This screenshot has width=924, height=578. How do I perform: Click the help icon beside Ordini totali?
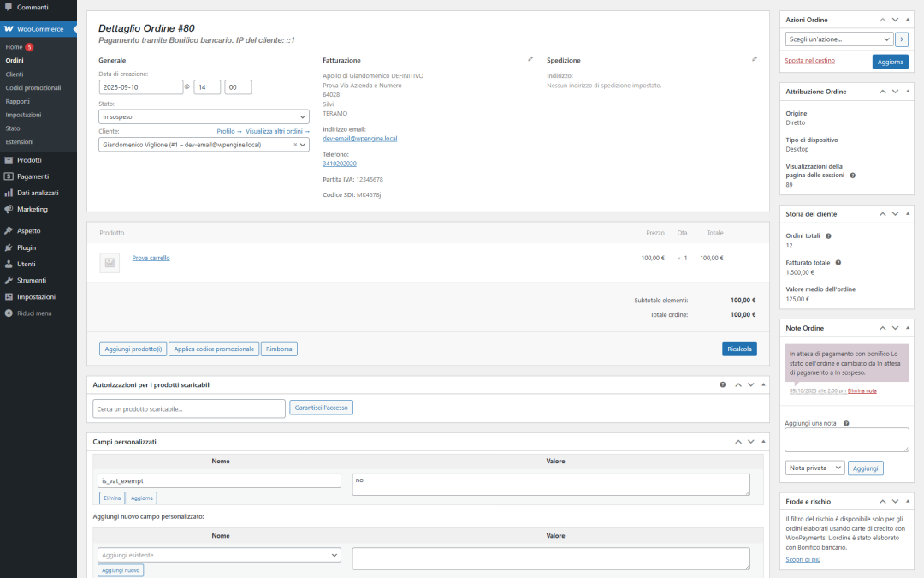828,235
